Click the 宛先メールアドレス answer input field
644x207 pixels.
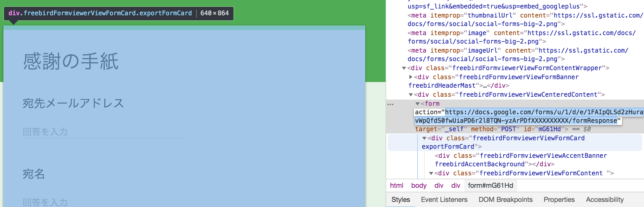coord(102,132)
